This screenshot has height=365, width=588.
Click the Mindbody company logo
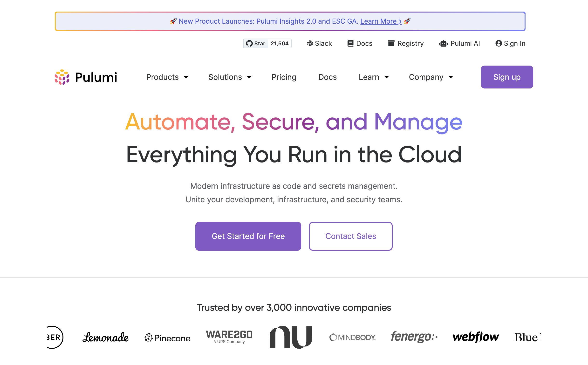(353, 337)
